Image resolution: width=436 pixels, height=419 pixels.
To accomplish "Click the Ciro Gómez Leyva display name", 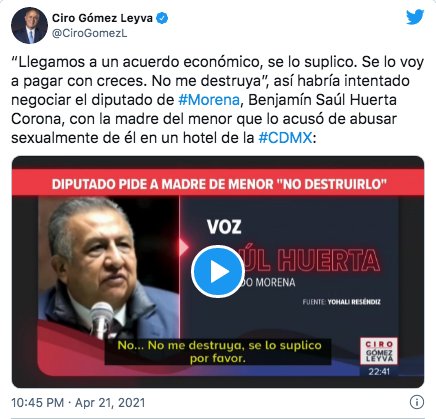I will pos(102,18).
